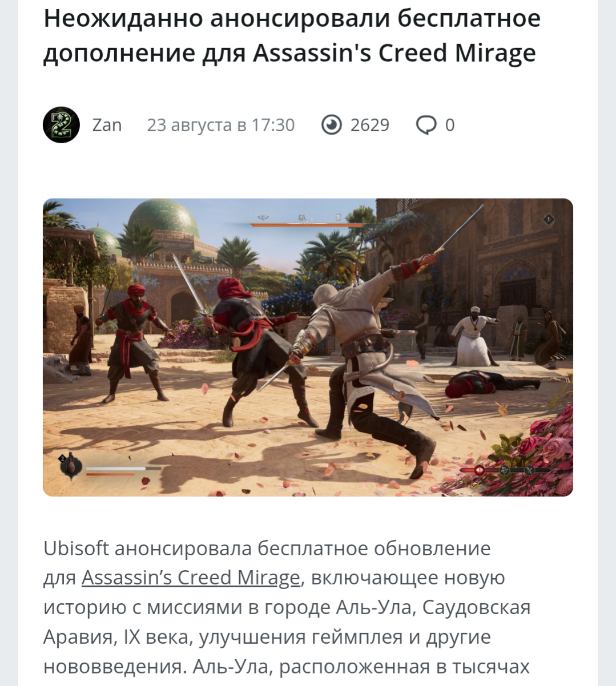Click the flask item icon in the screenshot HUD

(x=71, y=466)
